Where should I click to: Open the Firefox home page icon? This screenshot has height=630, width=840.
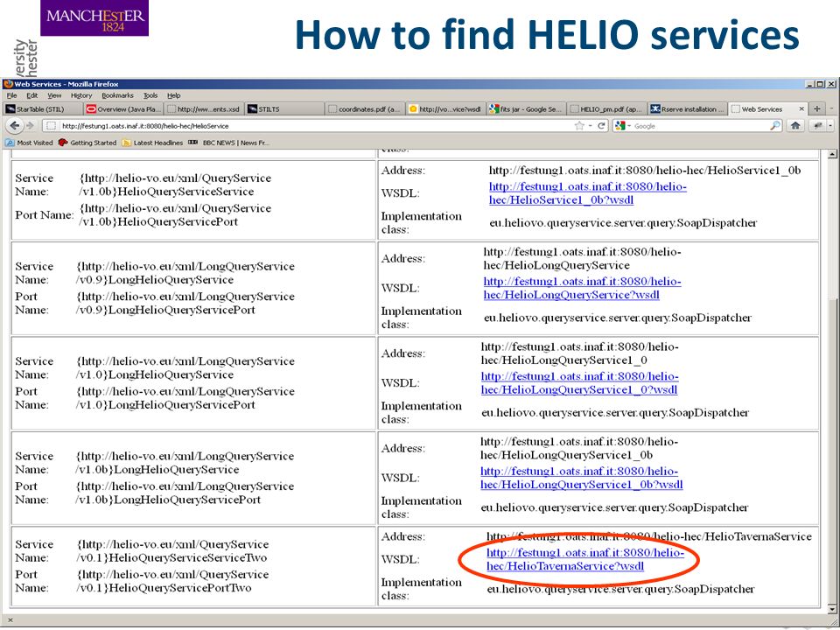pyautogui.click(x=795, y=126)
